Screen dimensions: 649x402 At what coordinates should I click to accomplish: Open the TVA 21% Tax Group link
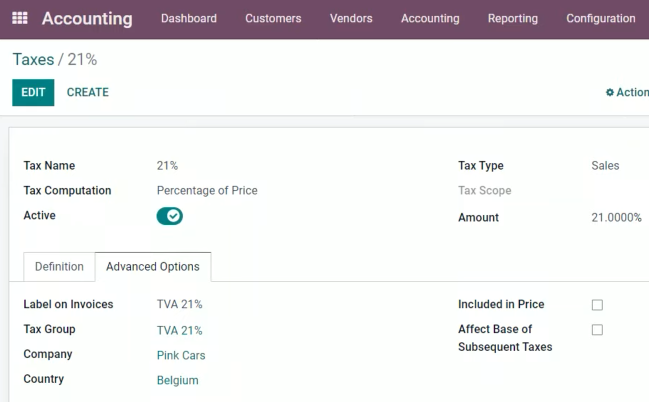(180, 330)
